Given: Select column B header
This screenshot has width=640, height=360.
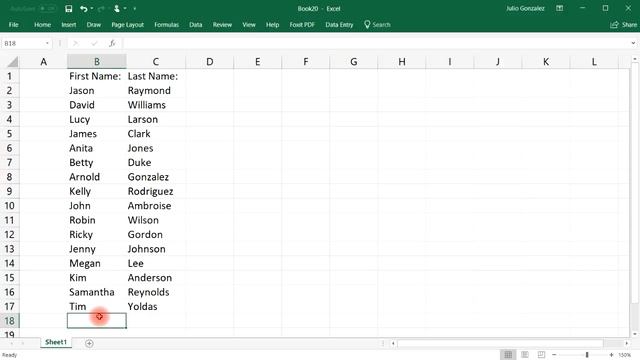Looking at the screenshot, I should coord(97,62).
